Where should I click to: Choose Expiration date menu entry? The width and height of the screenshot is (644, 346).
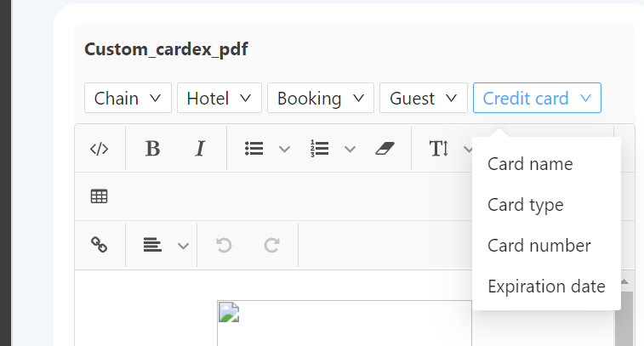click(x=547, y=286)
